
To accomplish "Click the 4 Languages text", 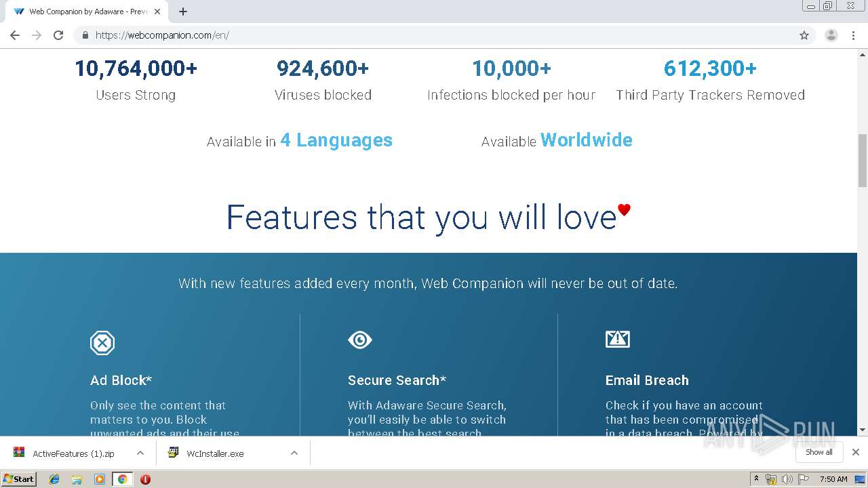I will 336,140.
